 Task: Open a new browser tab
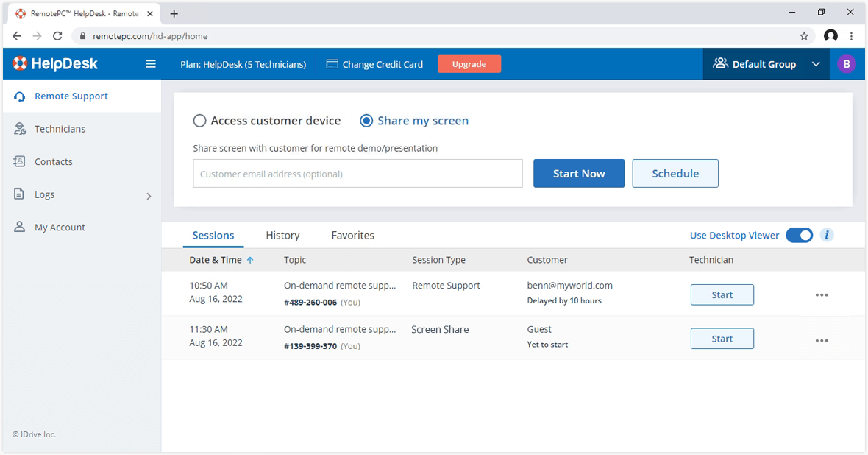174,14
